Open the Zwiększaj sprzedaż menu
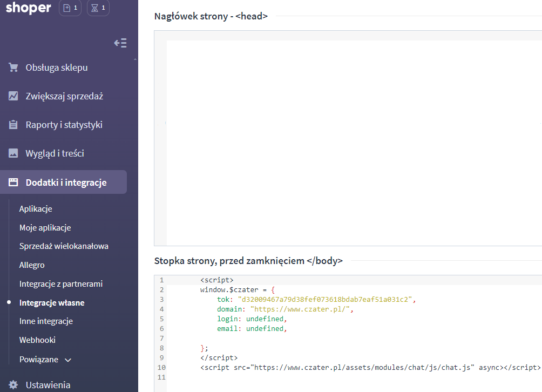This screenshot has width=542, height=392. [64, 96]
